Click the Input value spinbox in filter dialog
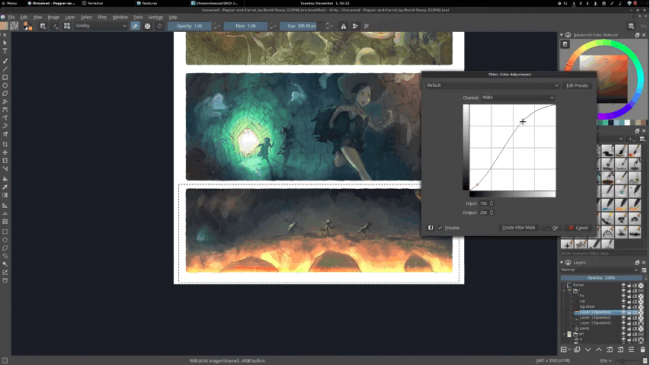The height and width of the screenshot is (365, 650). click(486, 204)
